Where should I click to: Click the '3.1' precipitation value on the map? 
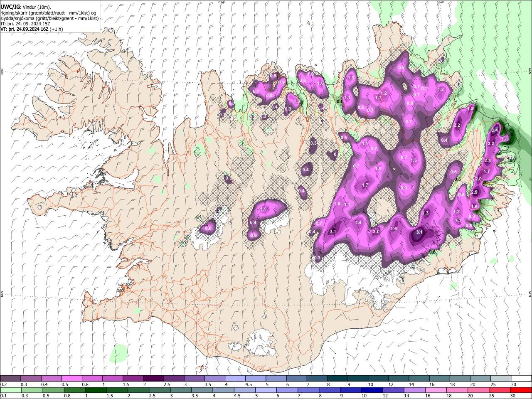[419, 232]
